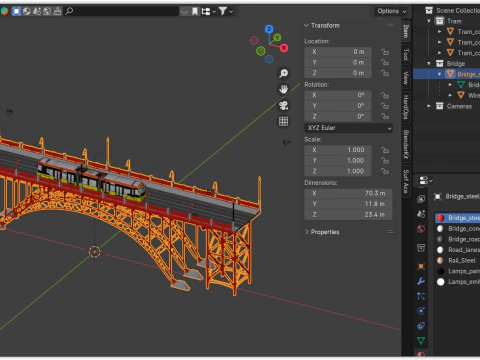
Task: Edit the Scale Y 1.000 field
Action: pyautogui.click(x=338, y=161)
